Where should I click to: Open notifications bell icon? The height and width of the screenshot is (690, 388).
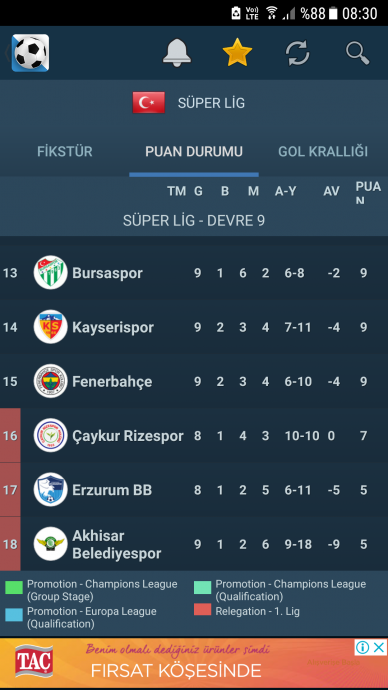(x=177, y=53)
